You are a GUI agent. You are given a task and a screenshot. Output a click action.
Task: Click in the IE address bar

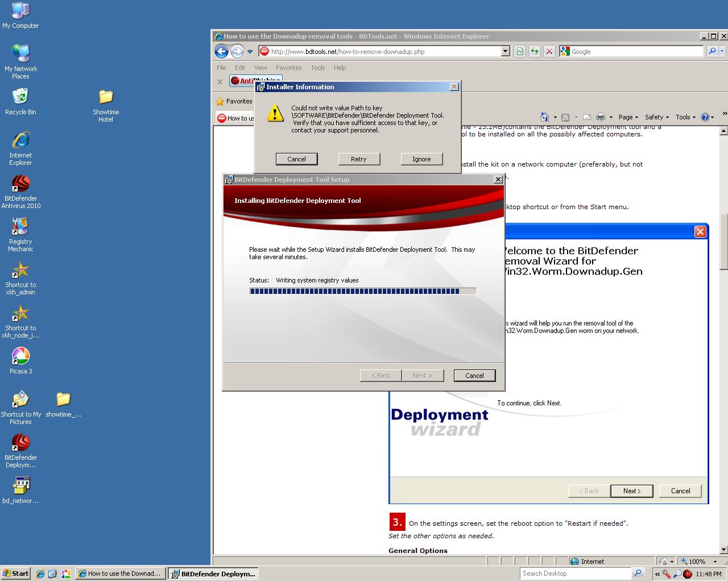click(379, 51)
